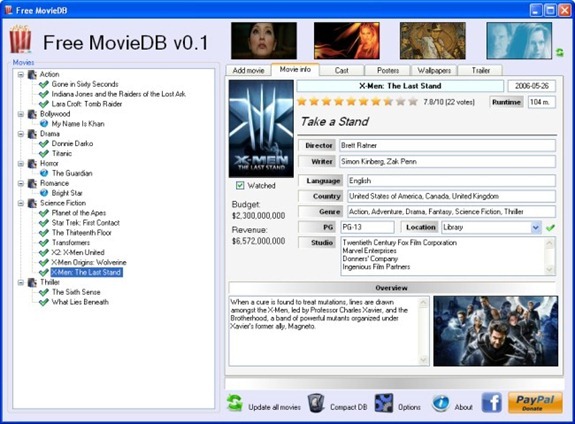Click the eighth rating star

tap(388, 101)
